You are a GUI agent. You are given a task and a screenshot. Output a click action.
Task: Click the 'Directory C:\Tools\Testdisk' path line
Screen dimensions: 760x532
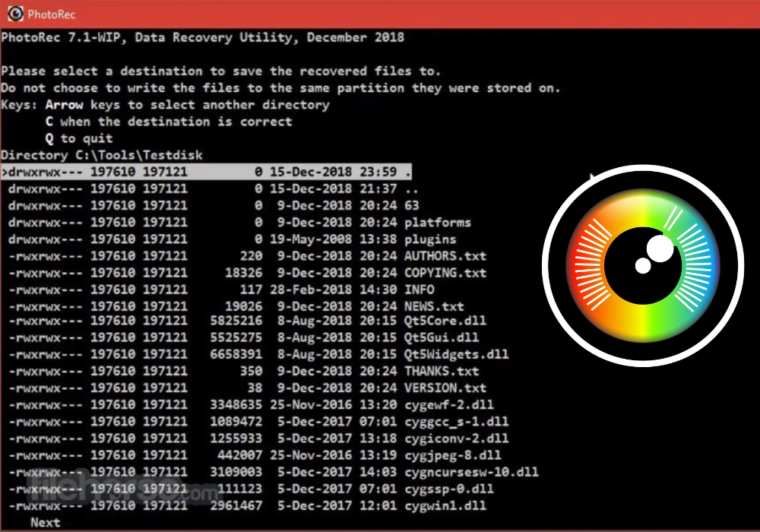(x=102, y=155)
